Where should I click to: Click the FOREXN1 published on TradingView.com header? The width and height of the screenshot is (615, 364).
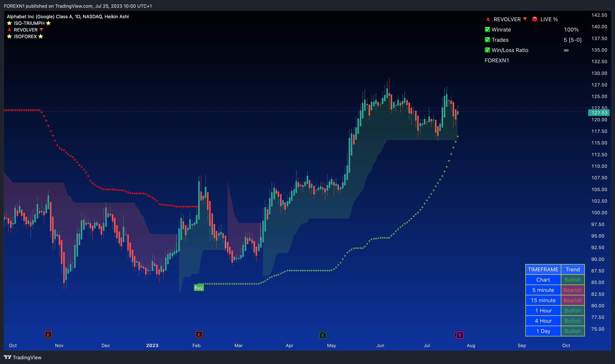(78, 6)
